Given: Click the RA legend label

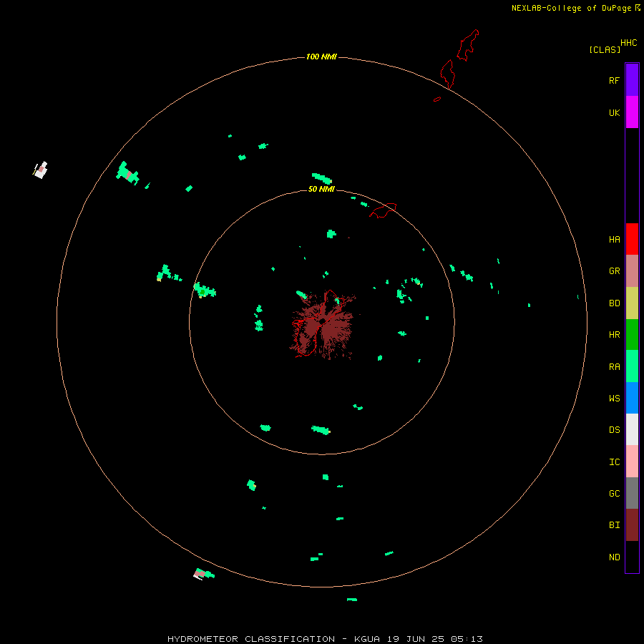Looking at the screenshot, I should [614, 367].
